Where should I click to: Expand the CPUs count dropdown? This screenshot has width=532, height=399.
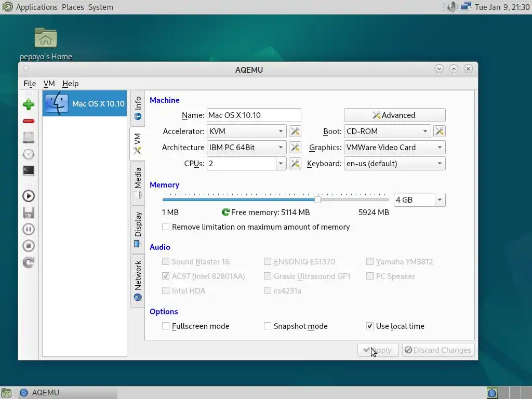(281, 164)
